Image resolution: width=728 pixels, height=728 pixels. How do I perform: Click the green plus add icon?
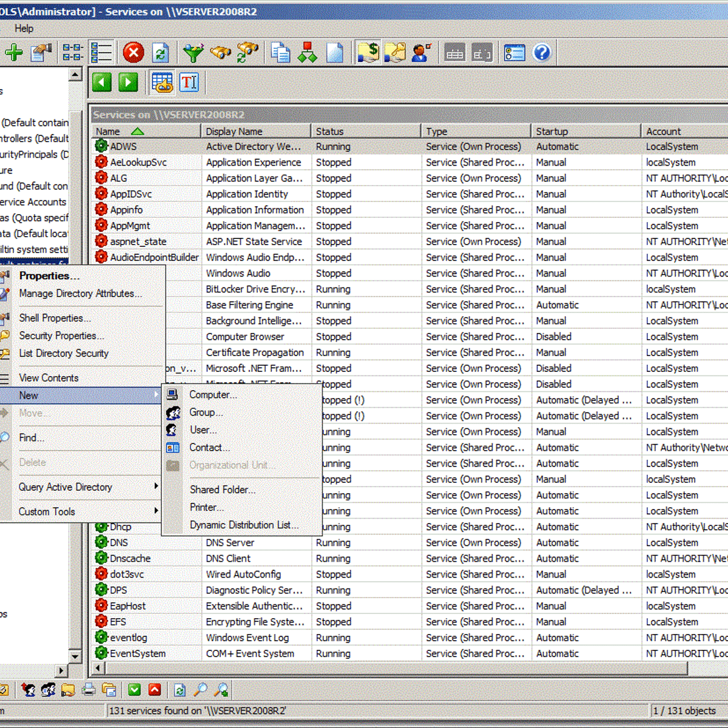point(13,53)
